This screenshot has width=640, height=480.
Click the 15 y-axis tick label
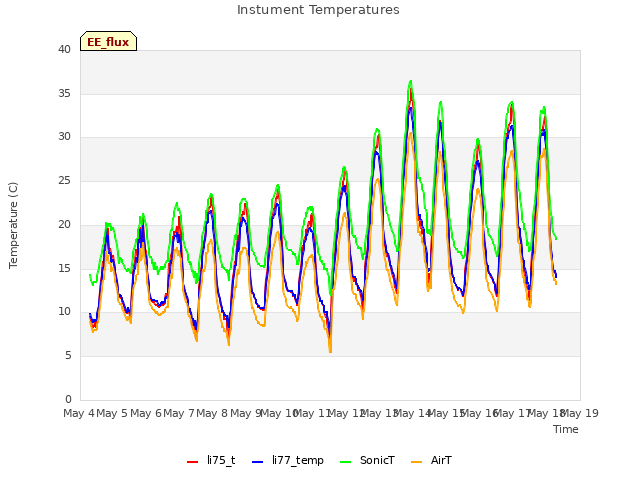click(64, 268)
